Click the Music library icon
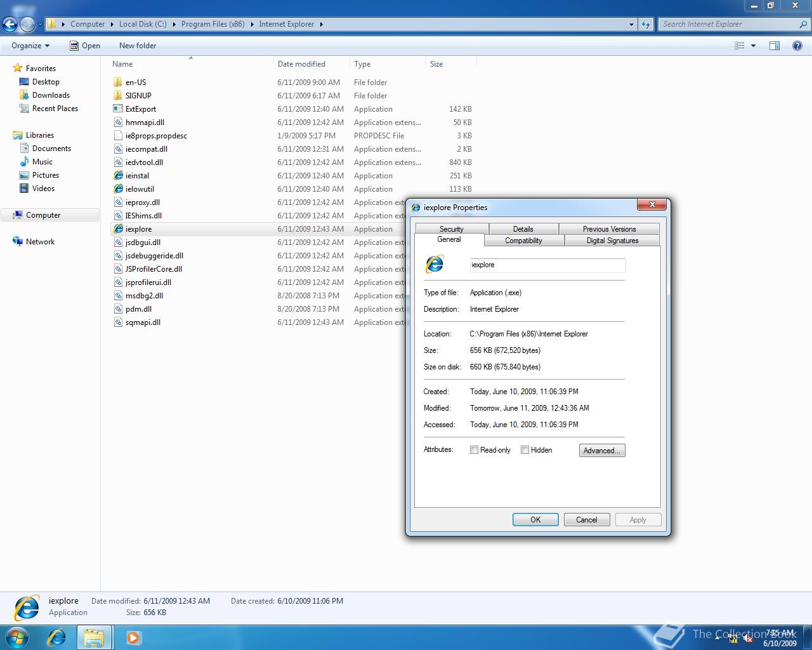Image resolution: width=812 pixels, height=650 pixels. coord(24,161)
